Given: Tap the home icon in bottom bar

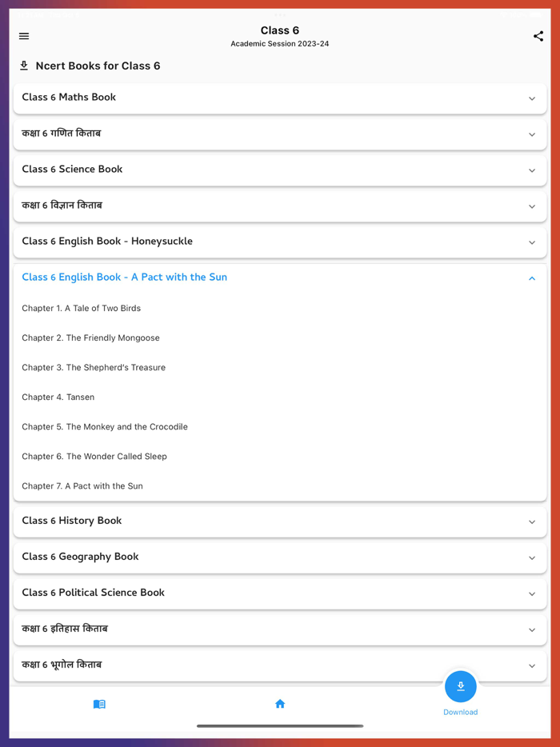Looking at the screenshot, I should click(x=280, y=704).
